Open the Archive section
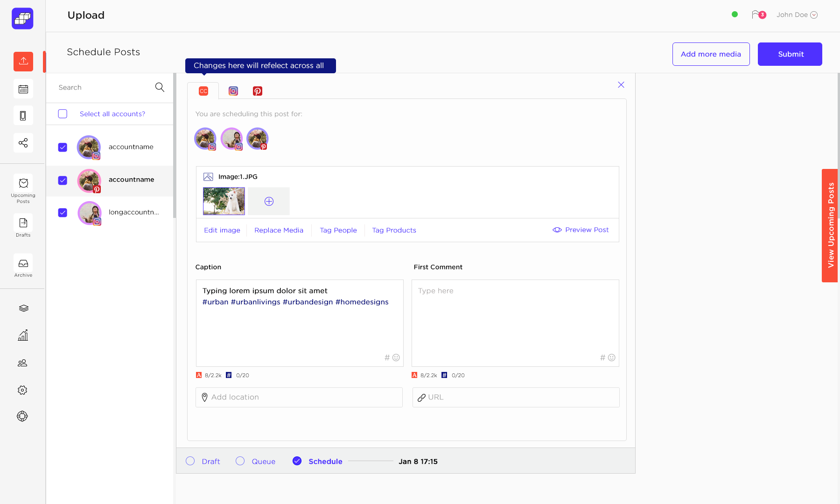The width and height of the screenshot is (840, 504). pyautogui.click(x=23, y=267)
